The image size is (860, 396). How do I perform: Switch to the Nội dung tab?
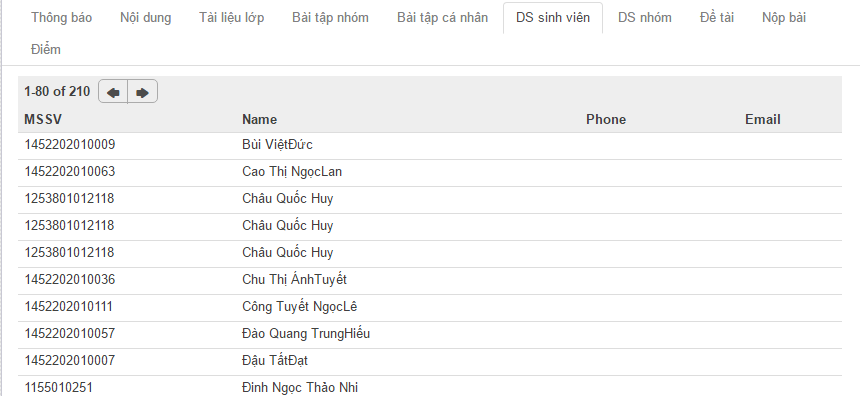(145, 18)
